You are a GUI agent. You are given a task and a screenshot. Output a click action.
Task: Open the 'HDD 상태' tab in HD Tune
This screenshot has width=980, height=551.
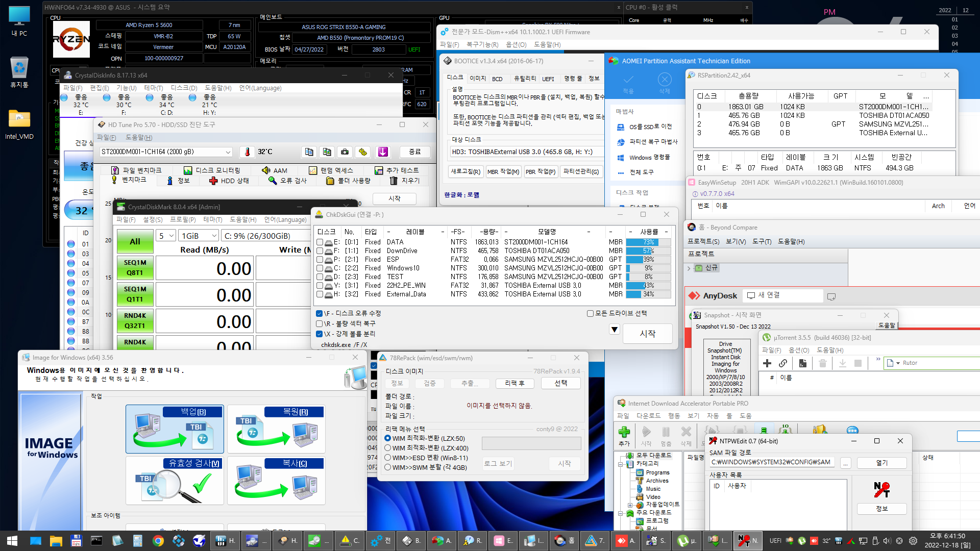(229, 181)
